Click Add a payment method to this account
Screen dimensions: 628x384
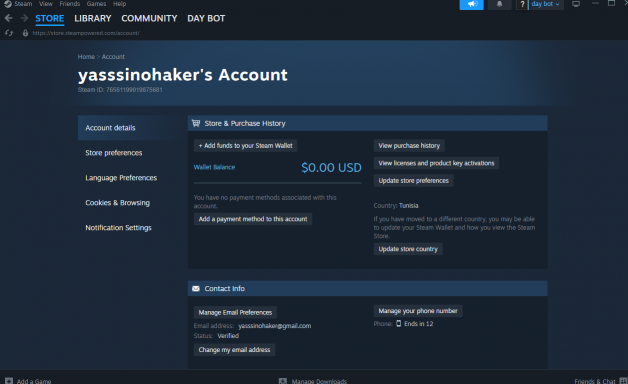tap(253, 219)
